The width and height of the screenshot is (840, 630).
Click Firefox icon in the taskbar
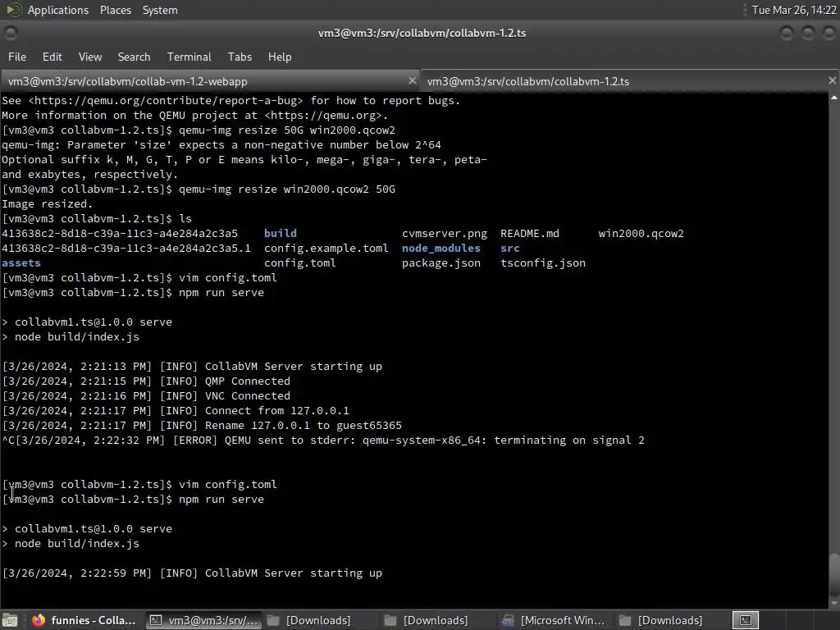pyautogui.click(x=39, y=620)
